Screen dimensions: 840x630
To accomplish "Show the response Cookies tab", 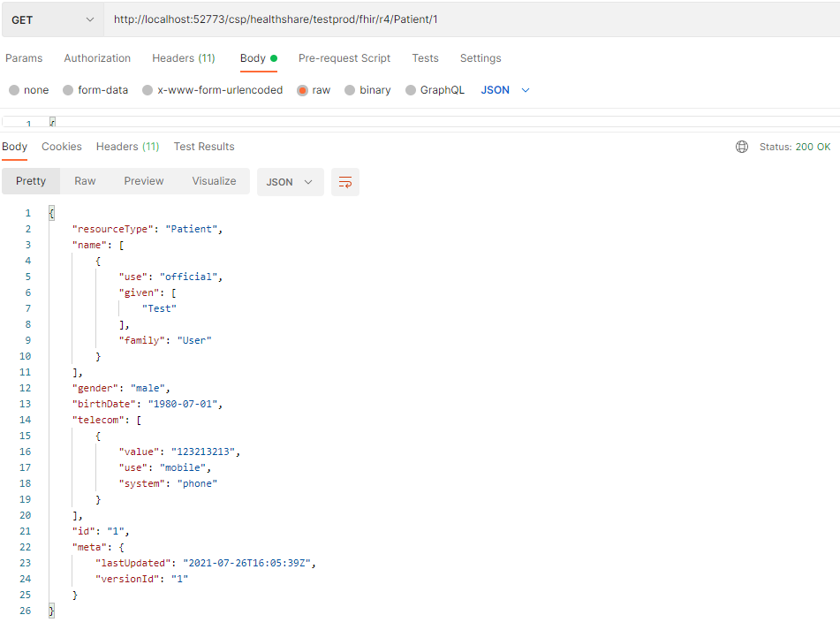I will coord(61,147).
